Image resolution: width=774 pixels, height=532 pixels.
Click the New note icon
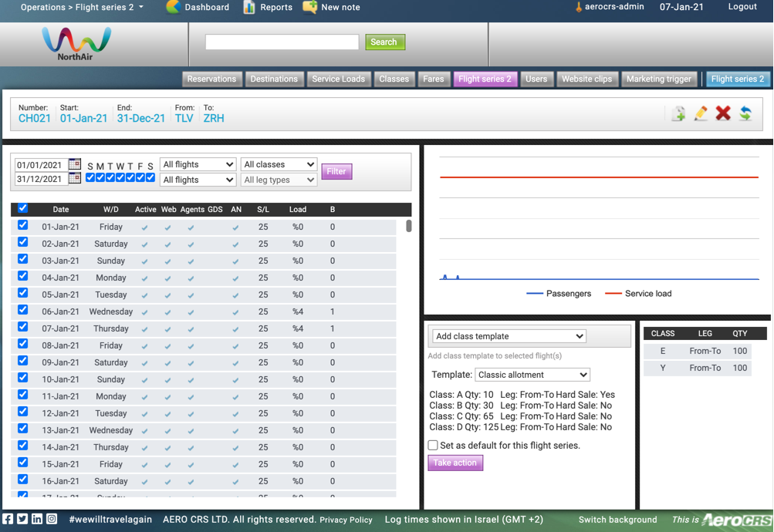[x=309, y=8]
